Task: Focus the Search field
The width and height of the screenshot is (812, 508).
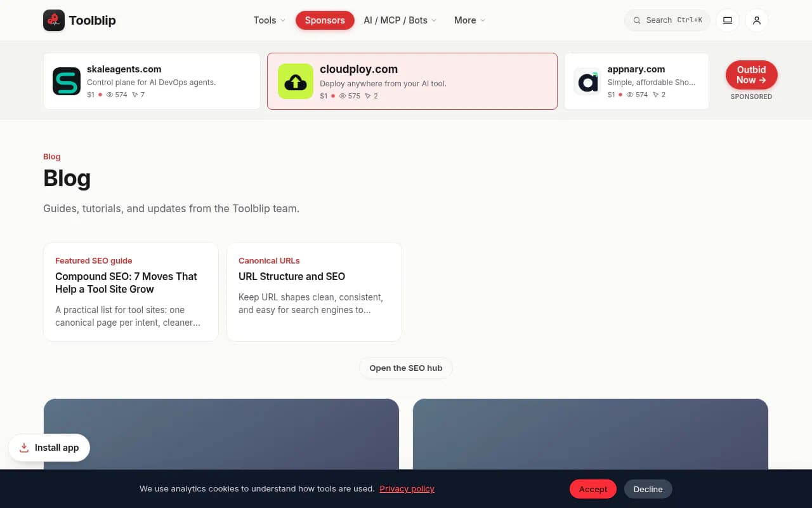Action: pos(667,20)
